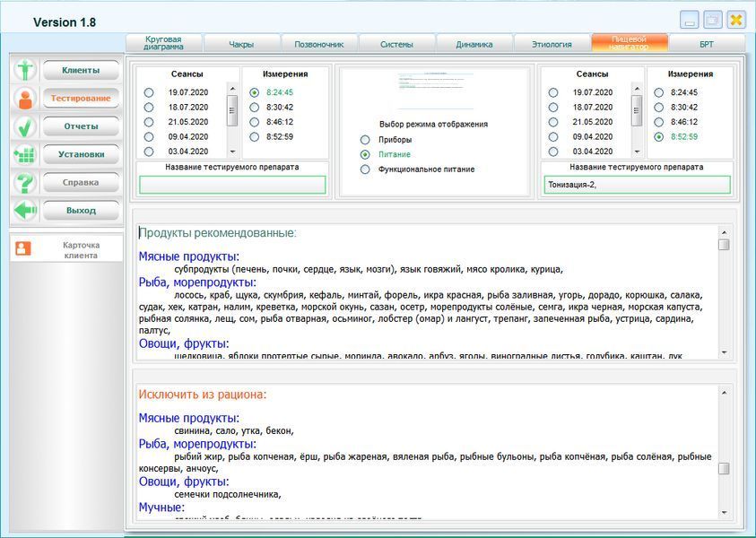Click the green person icon beside Клиенты
This screenshot has height=538, width=756.
pos(25,70)
